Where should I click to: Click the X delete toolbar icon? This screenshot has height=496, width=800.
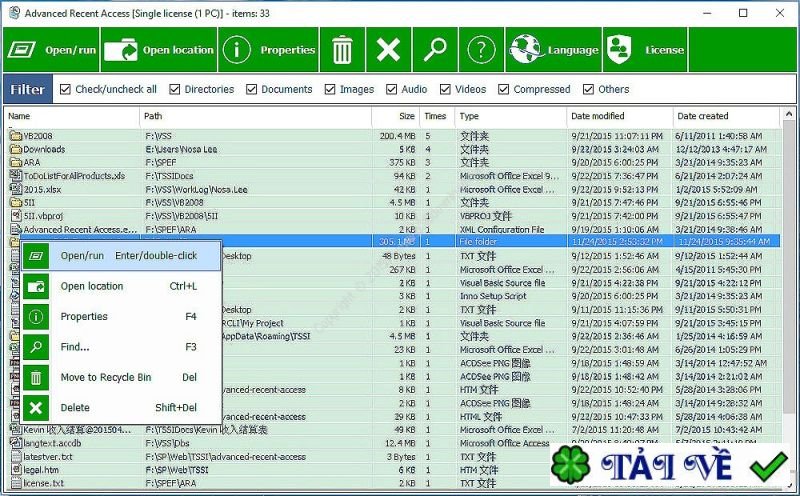[388, 50]
